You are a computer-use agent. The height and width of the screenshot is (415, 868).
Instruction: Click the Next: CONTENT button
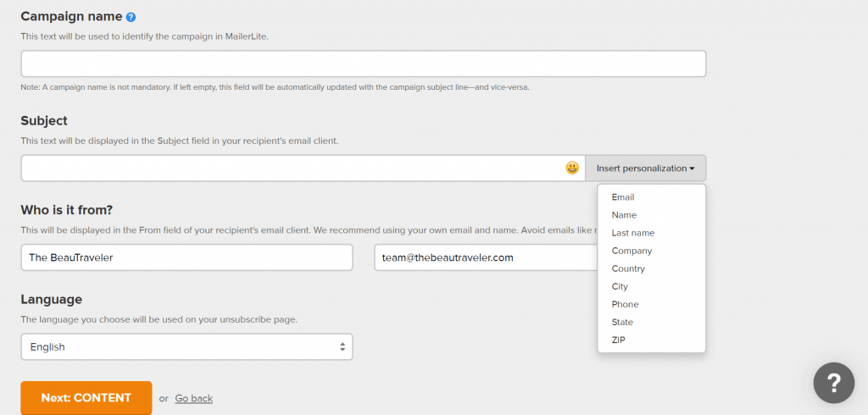(x=86, y=398)
